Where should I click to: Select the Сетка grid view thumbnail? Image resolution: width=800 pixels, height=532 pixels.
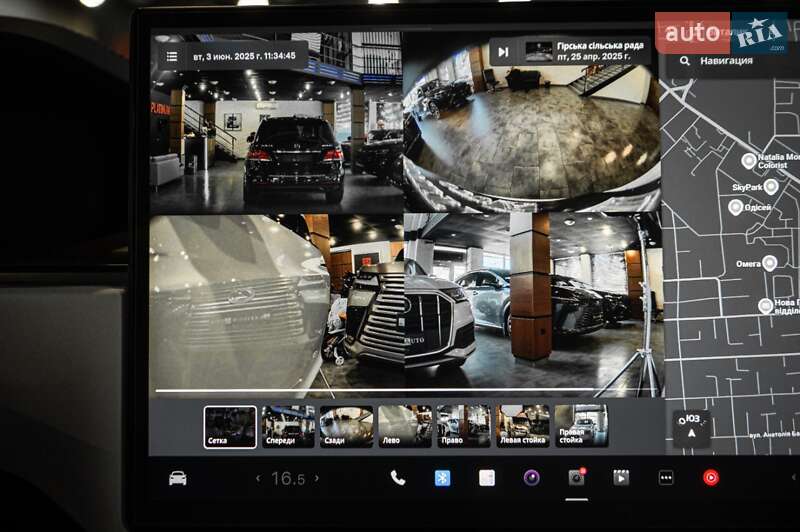coord(230,426)
